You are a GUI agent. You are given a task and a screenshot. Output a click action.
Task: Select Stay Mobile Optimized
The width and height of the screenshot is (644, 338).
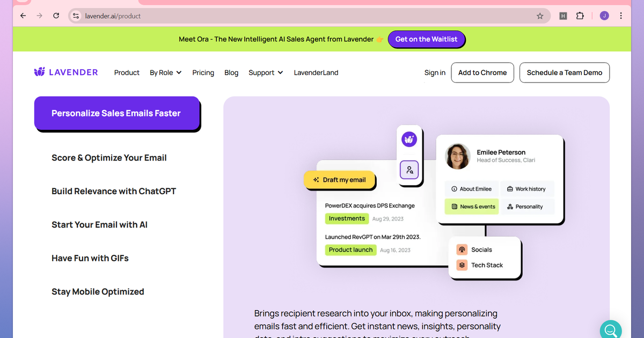point(98,292)
